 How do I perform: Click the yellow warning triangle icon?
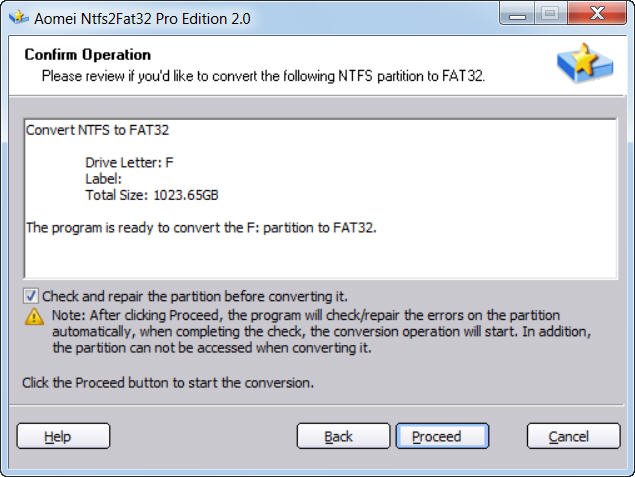tap(33, 316)
